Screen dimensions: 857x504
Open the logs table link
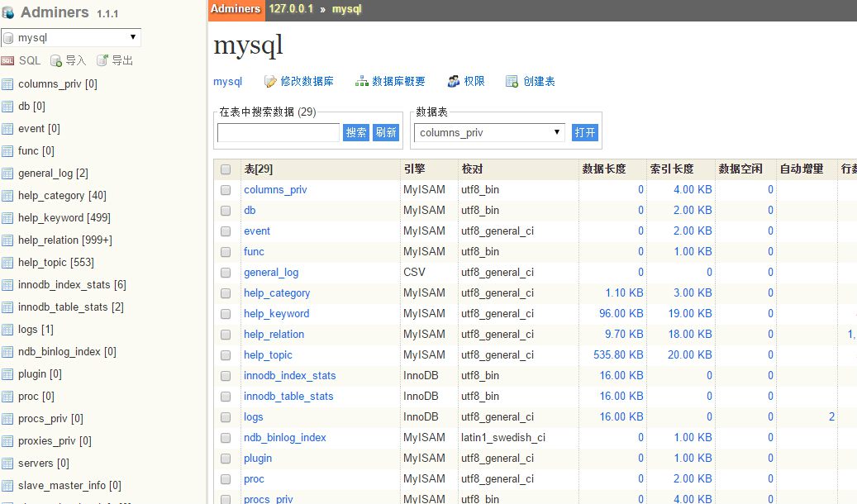253,417
